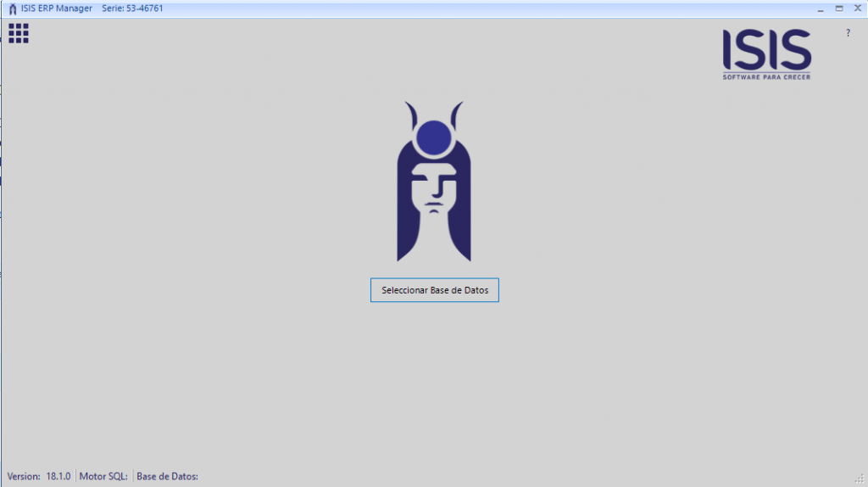Close the ISIS ERP Manager window
Image resolution: width=868 pixels, height=487 pixels.
click(x=858, y=8)
